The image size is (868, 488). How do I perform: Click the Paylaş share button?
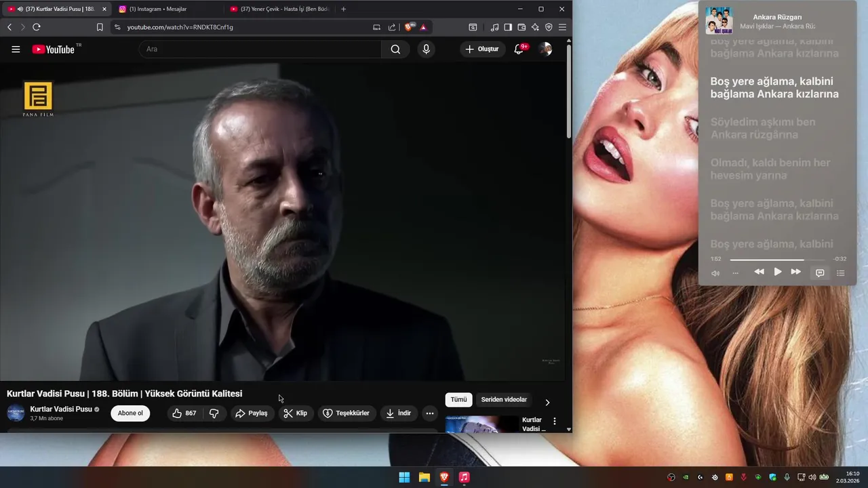tap(252, 413)
